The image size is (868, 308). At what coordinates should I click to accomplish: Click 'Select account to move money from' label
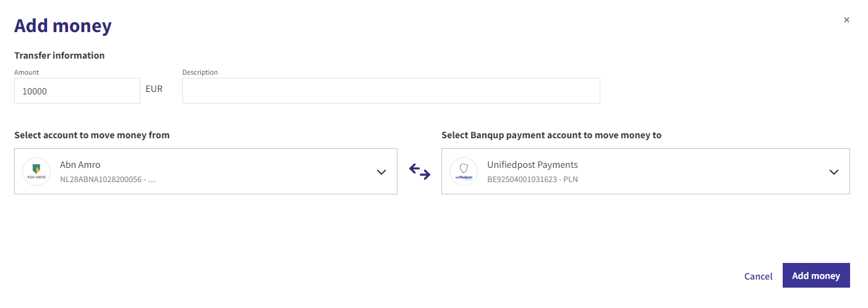[91, 135]
